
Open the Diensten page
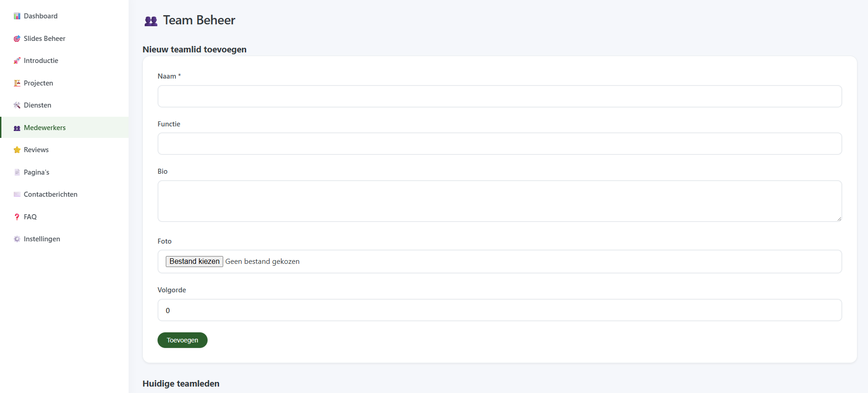tap(64, 105)
